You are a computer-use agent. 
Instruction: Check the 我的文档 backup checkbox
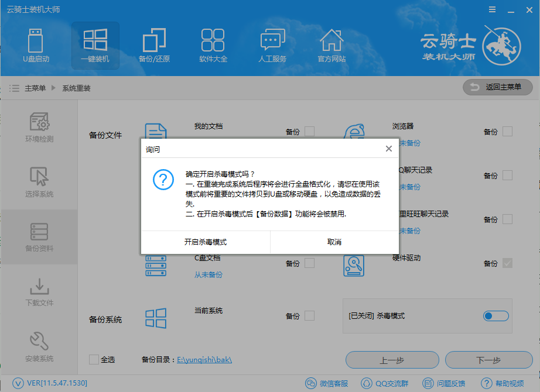pos(310,131)
